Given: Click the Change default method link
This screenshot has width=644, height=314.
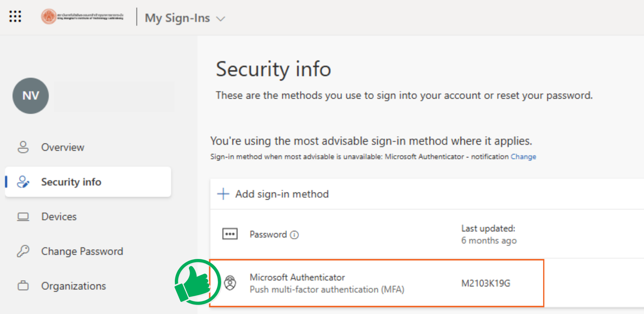Looking at the screenshot, I should (523, 156).
